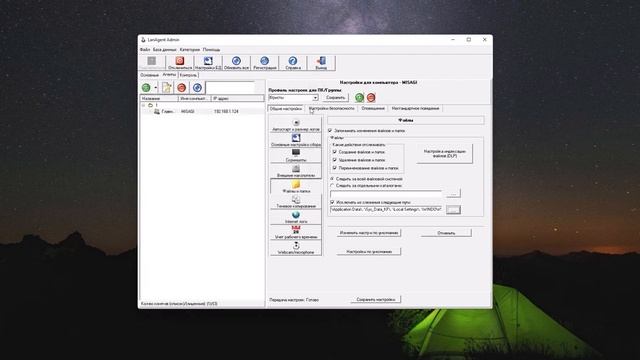Click search field above agent list
Viewport: 640px width, 360px height.
coord(230,87)
